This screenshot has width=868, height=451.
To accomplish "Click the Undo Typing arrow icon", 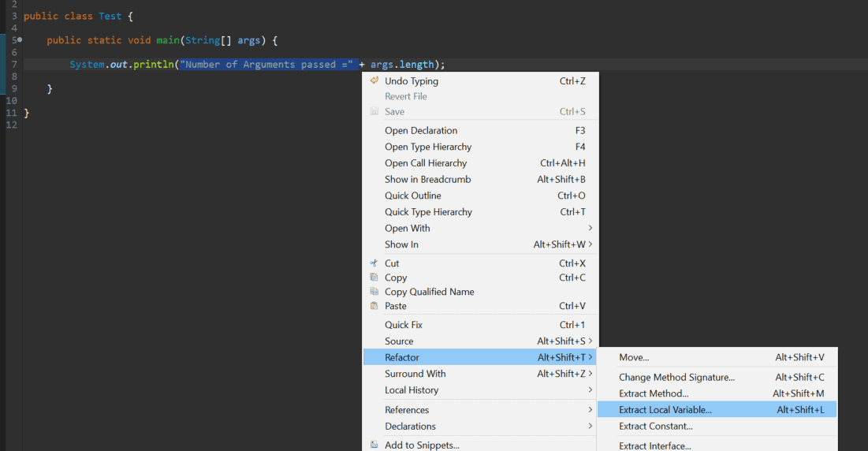I will point(374,80).
